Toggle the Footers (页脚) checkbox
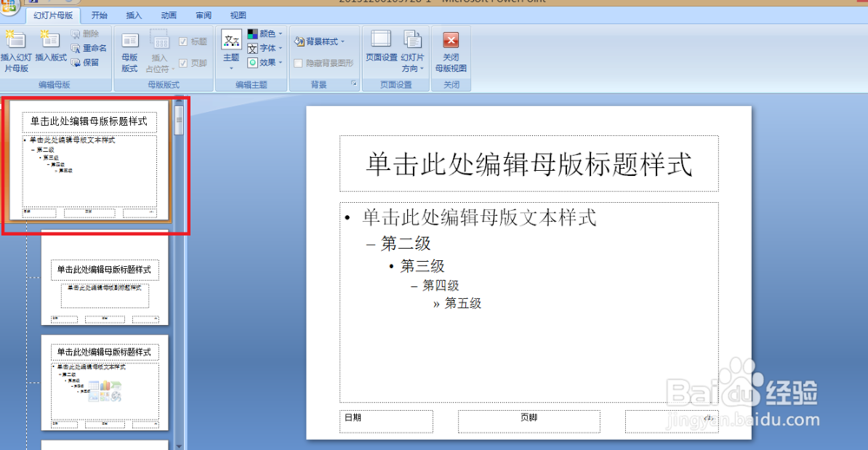 click(x=183, y=63)
